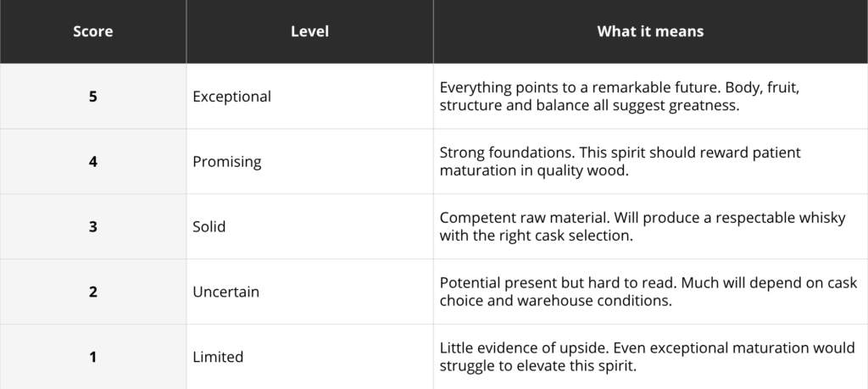Click the words 'warehouse conditions' in row 2
This screenshot has height=389, width=868.
point(594,301)
